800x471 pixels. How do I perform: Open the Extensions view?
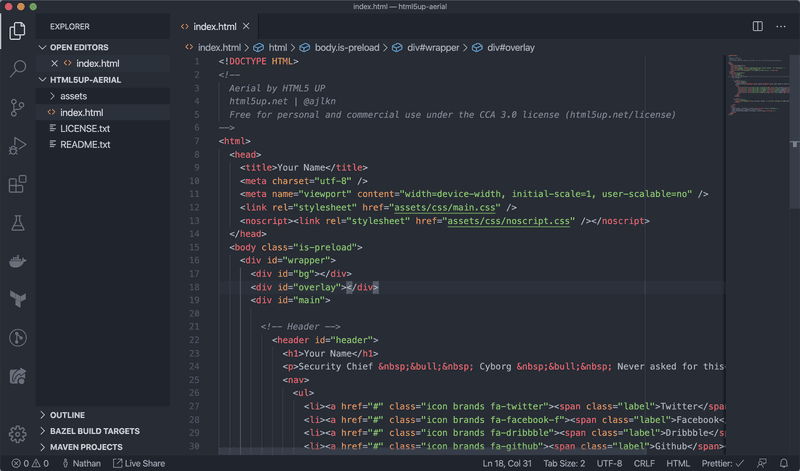tap(17, 184)
